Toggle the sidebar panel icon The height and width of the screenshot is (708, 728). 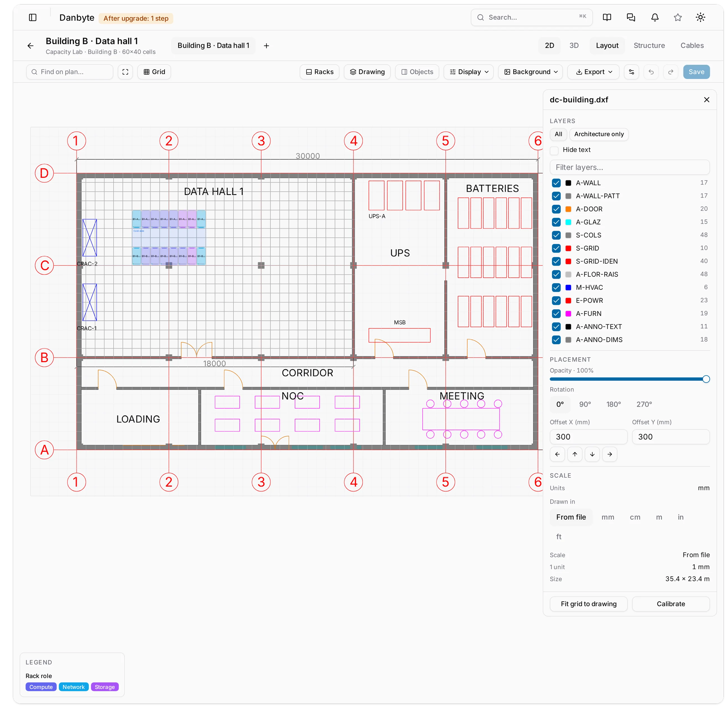coord(33,17)
